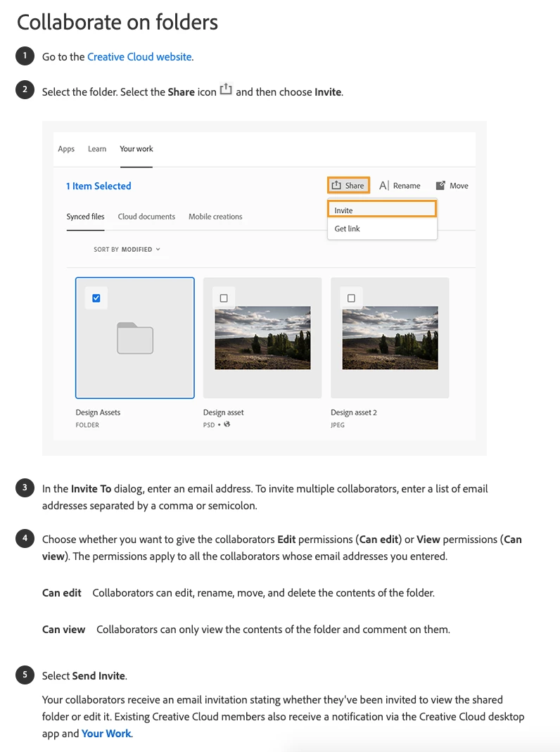Switch to the Apps tab
Image resolution: width=560 pixels, height=752 pixels.
66,148
